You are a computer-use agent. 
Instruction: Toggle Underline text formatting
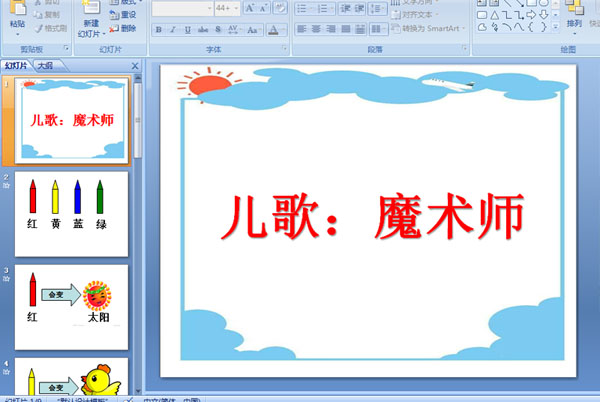point(187,30)
